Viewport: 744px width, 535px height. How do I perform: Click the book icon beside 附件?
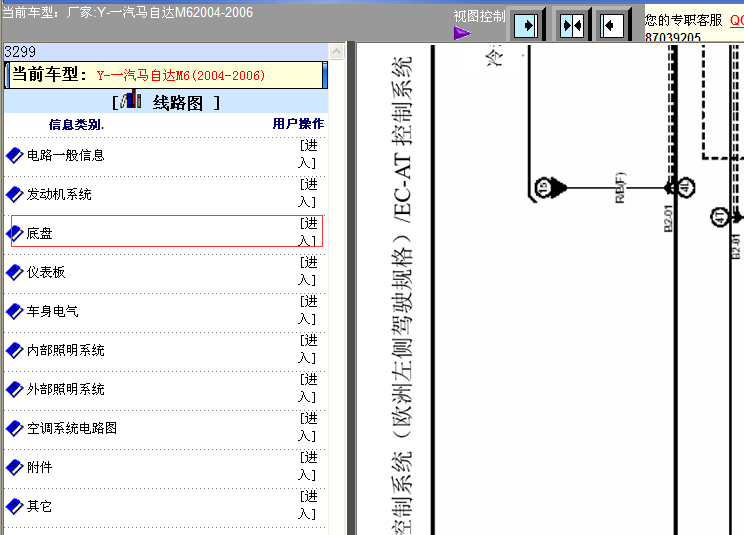[x=15, y=467]
